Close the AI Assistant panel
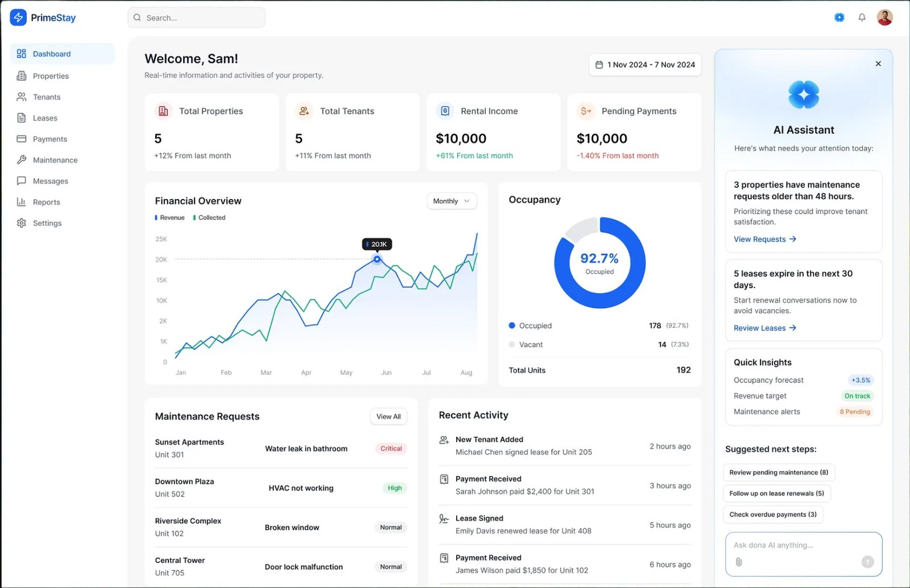The height and width of the screenshot is (588, 910). pos(878,64)
